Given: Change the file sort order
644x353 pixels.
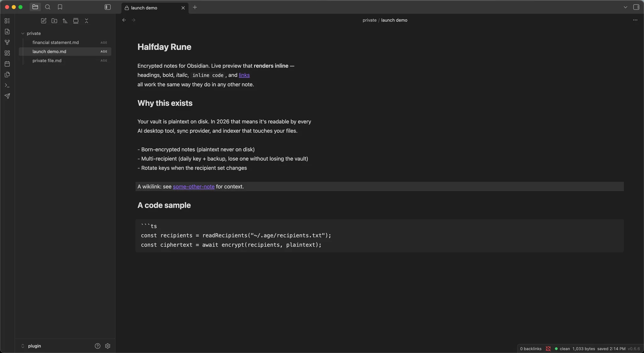Looking at the screenshot, I should point(65,21).
